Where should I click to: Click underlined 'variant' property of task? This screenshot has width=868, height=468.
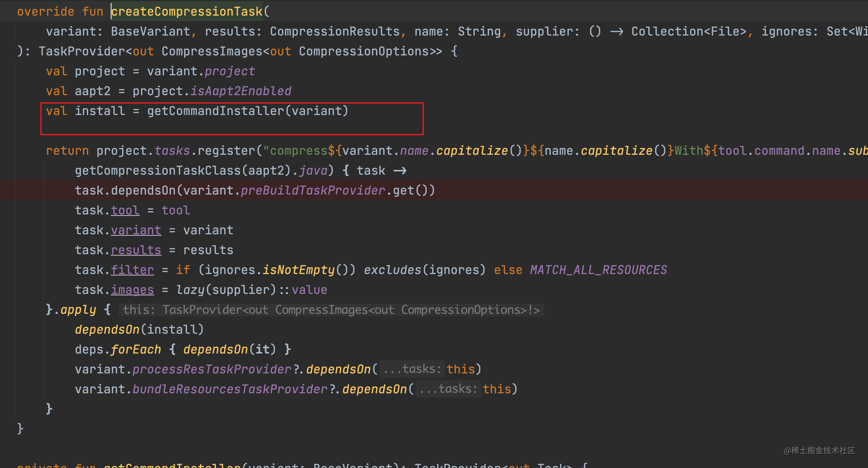[136, 230]
